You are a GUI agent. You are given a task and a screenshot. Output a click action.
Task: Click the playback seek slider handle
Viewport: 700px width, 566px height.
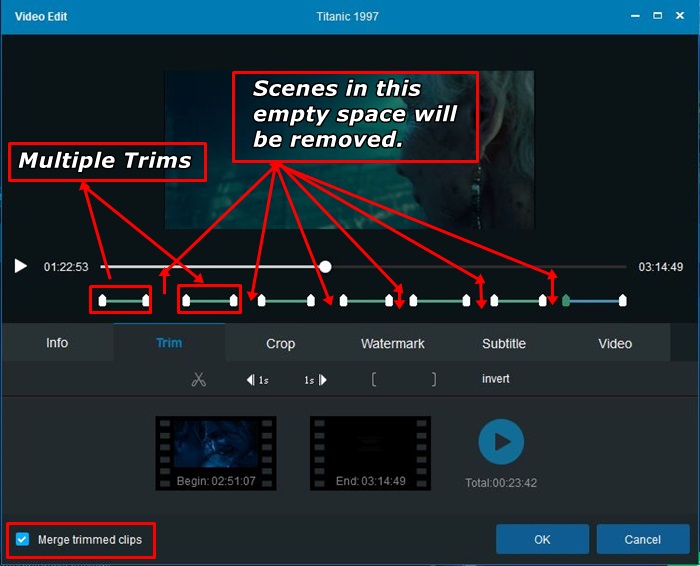(325, 267)
